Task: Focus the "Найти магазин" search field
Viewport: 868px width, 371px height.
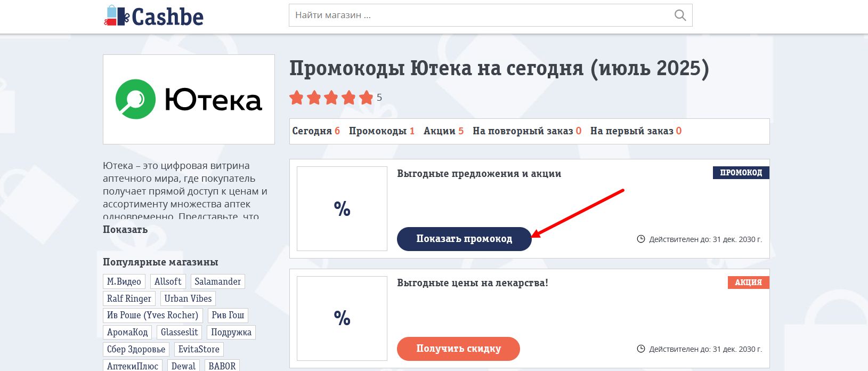Action: [490, 15]
